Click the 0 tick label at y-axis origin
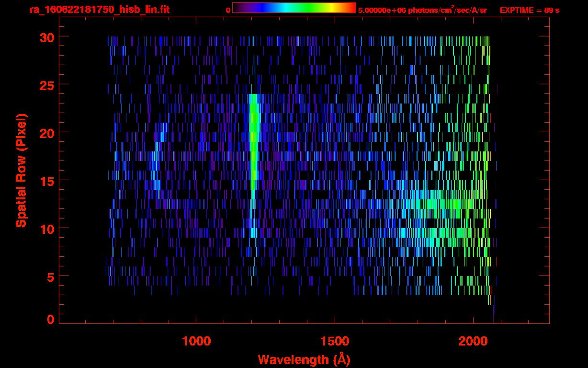This screenshot has height=368, width=588. pos(51,320)
